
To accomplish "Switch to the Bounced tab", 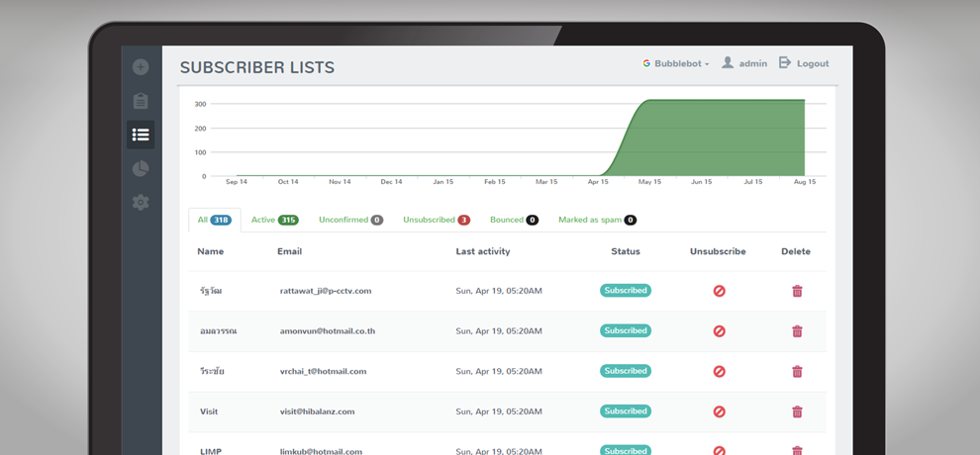I will pyautogui.click(x=514, y=220).
